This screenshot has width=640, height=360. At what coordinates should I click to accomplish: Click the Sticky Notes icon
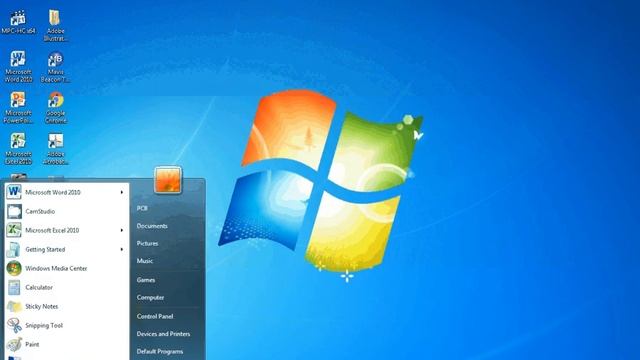pos(14,306)
